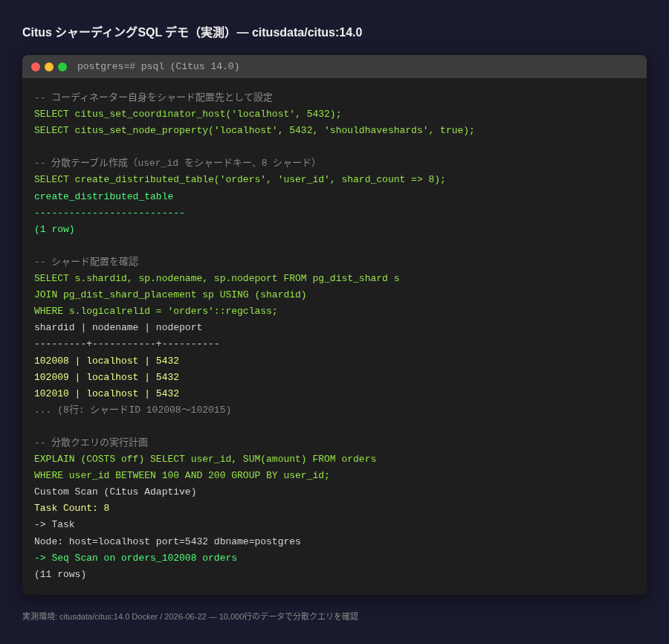Click the result row for shard 102008
The height and width of the screenshot is (644, 669).
(106, 361)
